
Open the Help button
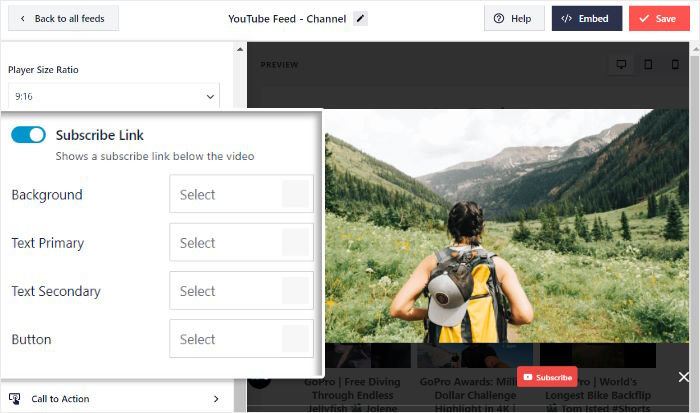pos(514,18)
